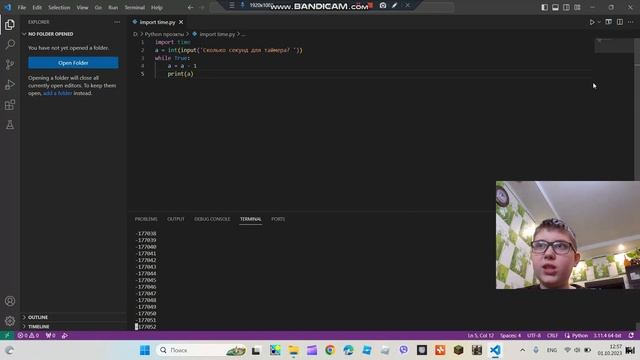Select Python interpreter 3.11.4 64-bit
Screen dimensions: 640x360
[x=607, y=336]
